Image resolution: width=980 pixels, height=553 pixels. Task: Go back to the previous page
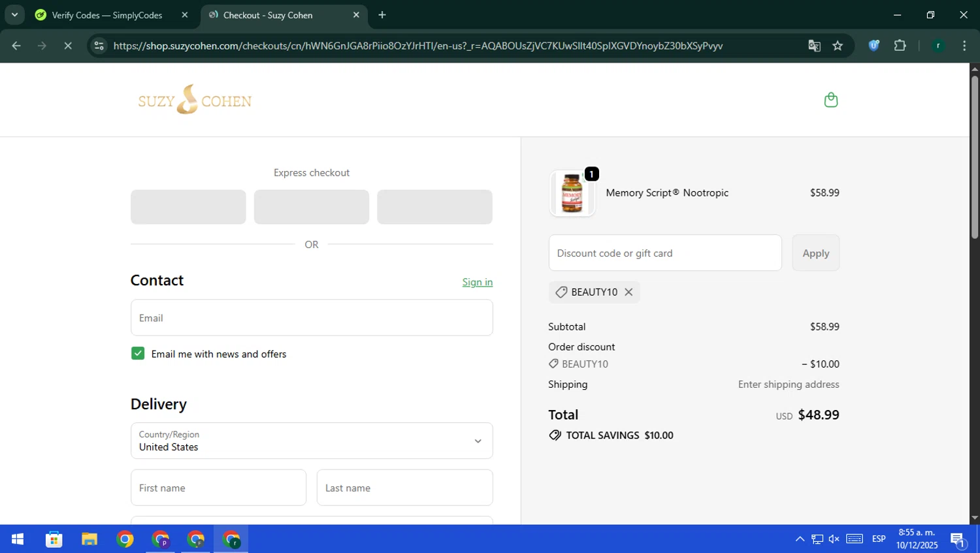click(16, 46)
